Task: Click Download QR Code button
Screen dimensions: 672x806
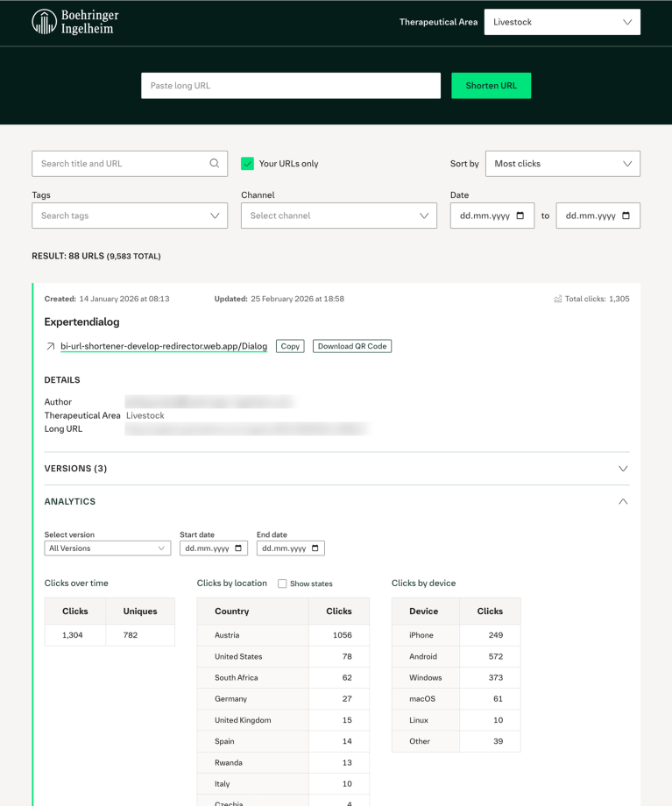Action: tap(352, 346)
